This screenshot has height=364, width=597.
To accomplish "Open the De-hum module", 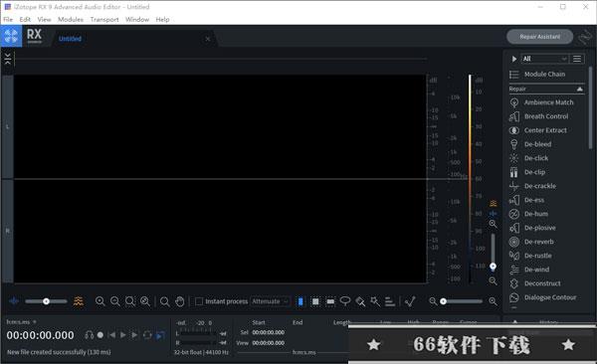I will click(x=528, y=214).
